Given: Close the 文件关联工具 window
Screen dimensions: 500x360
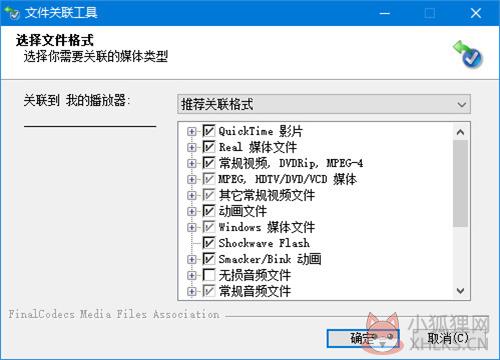Looking at the screenshot, I should click(476, 13).
